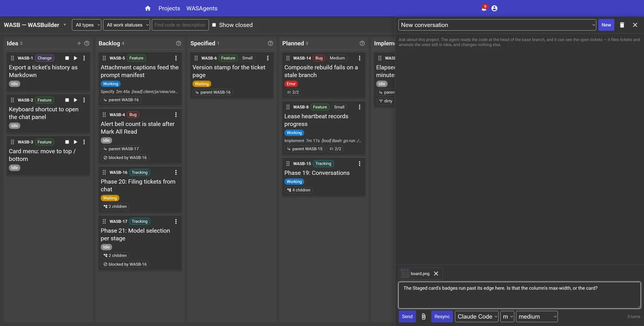Image resolution: width=644 pixels, height=326 pixels.
Task: Click the Resync button
Action: point(442,317)
